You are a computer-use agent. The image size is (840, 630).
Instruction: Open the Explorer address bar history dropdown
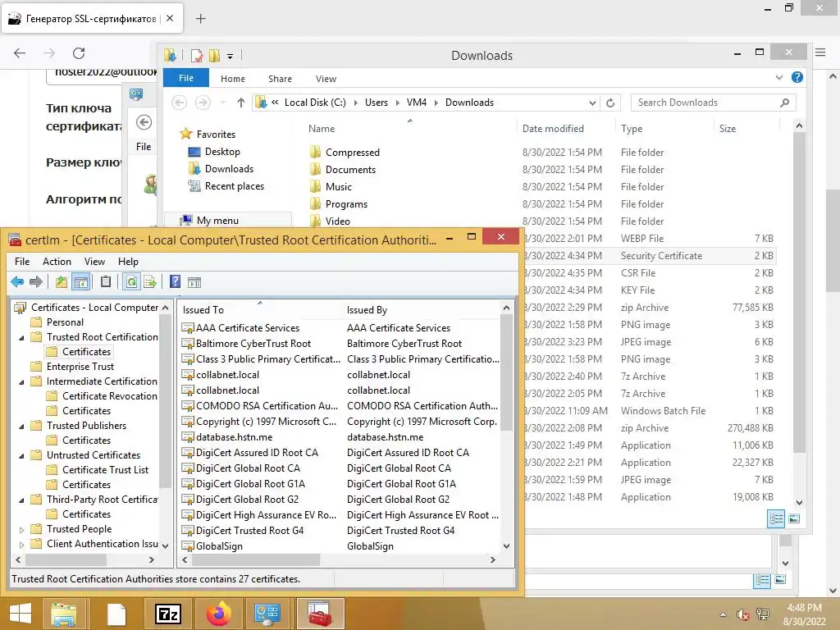click(x=592, y=103)
